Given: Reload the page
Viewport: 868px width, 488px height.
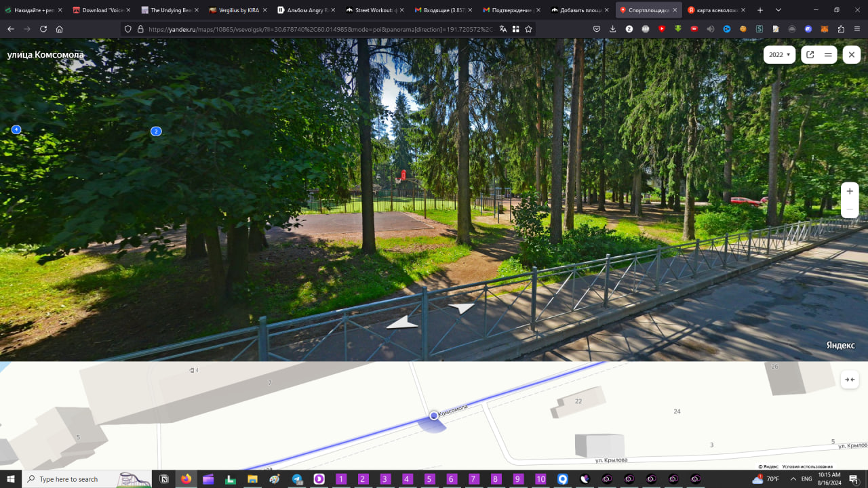Looking at the screenshot, I should pos(43,29).
